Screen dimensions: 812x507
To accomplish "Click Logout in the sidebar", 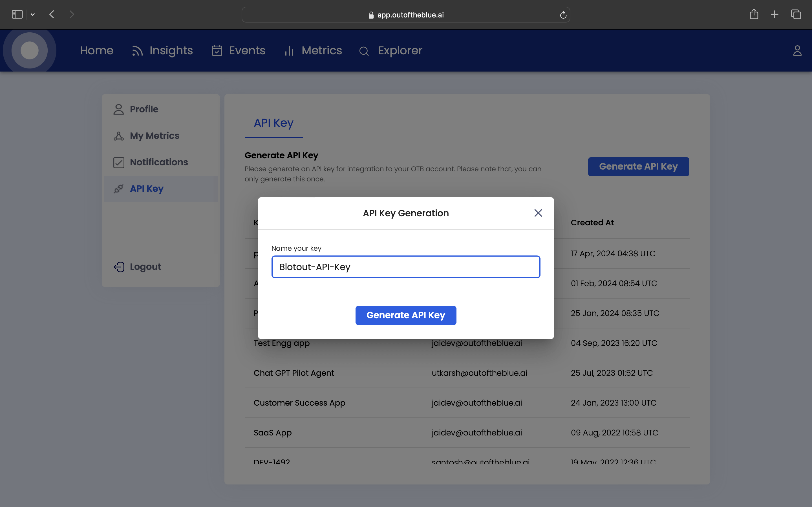I will [x=145, y=267].
